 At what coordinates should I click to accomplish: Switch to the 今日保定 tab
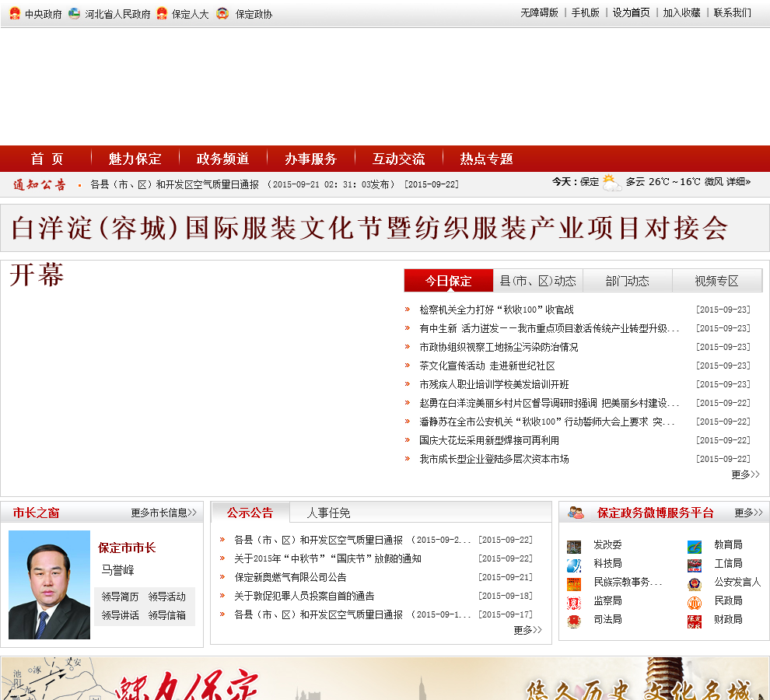pos(448,281)
